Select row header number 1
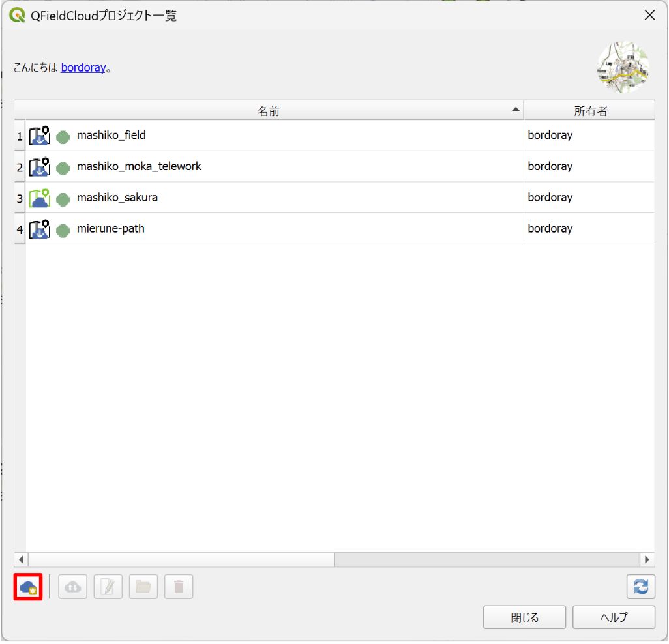Screen dimensions: 669x644 [20, 136]
